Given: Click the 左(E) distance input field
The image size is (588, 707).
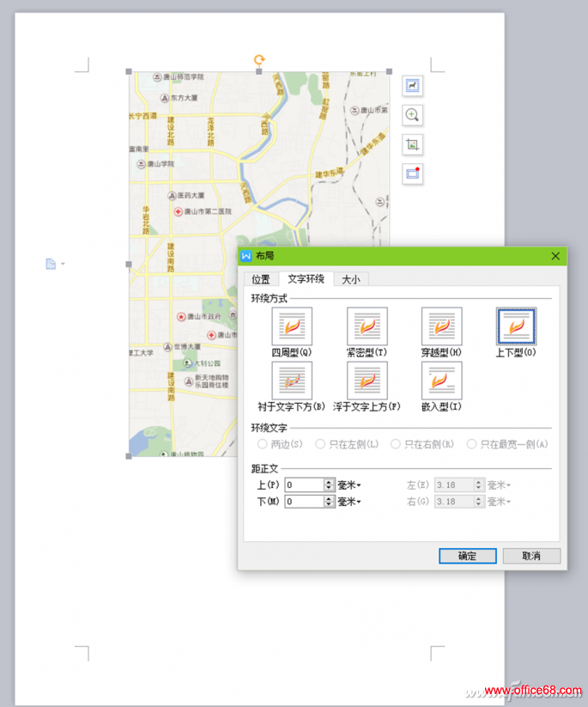Looking at the screenshot, I should click(x=454, y=485).
